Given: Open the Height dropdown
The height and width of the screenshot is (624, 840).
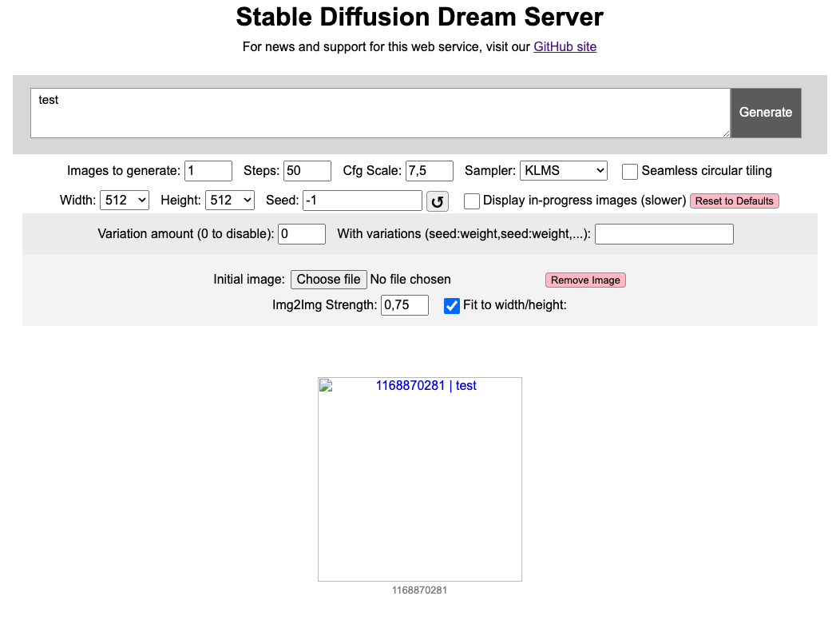Looking at the screenshot, I should tap(230, 200).
